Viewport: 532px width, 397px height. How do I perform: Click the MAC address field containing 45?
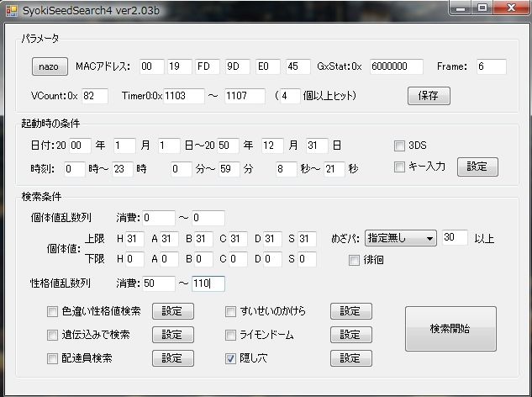click(x=298, y=66)
